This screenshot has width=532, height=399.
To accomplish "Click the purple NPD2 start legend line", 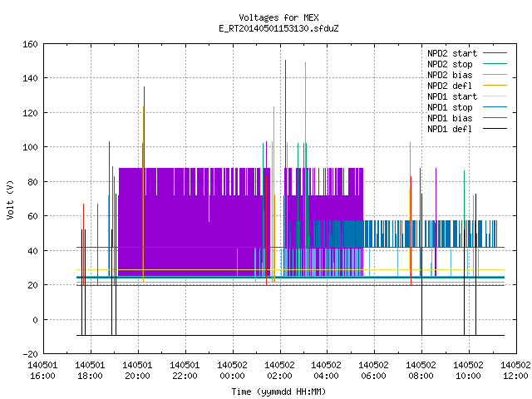I will click(495, 53).
